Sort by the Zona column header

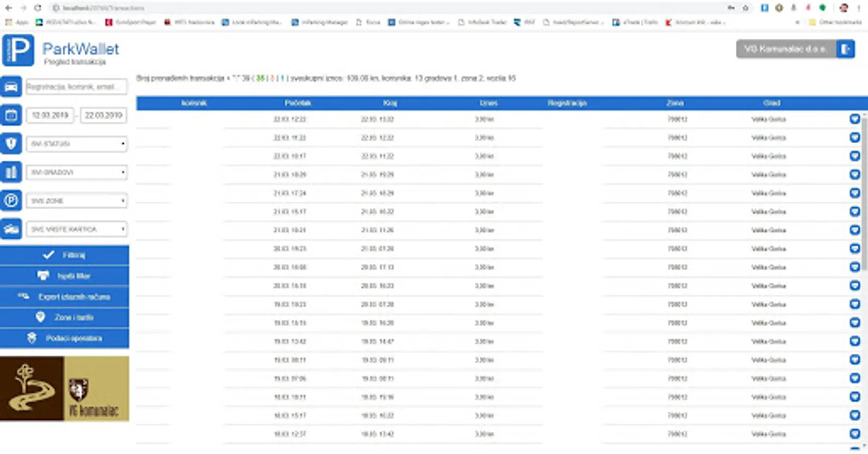(x=675, y=103)
